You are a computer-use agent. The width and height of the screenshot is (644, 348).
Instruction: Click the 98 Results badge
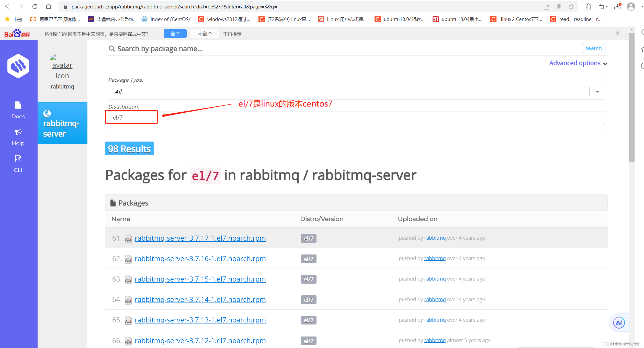point(129,148)
